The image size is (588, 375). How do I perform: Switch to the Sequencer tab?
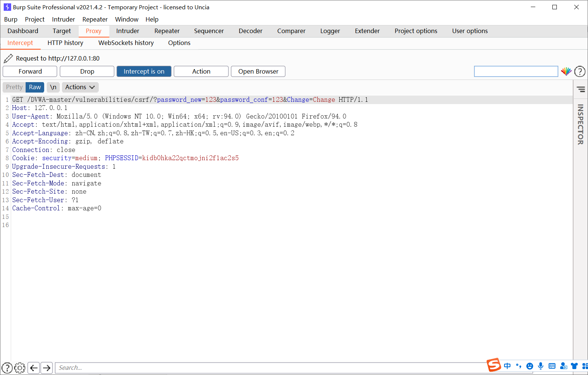(209, 31)
